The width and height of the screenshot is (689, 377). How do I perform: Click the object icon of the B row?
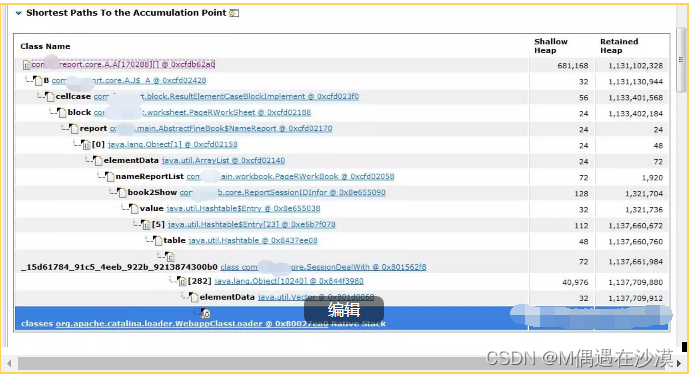[x=39, y=81]
